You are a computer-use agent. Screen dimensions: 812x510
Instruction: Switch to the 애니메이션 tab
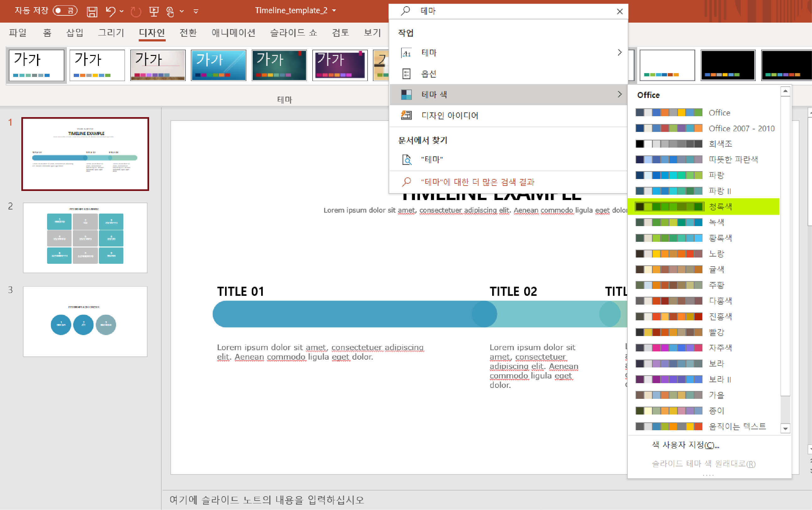(x=233, y=33)
